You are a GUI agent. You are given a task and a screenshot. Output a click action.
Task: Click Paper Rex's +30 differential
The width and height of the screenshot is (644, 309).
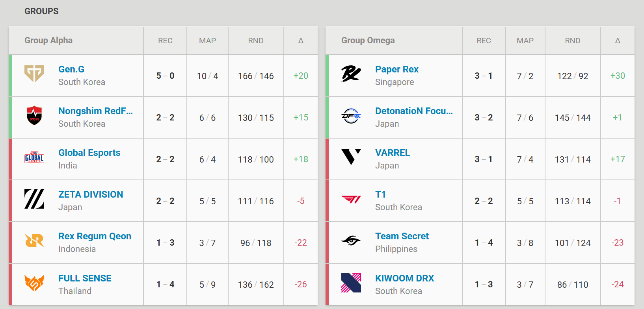[x=618, y=76]
